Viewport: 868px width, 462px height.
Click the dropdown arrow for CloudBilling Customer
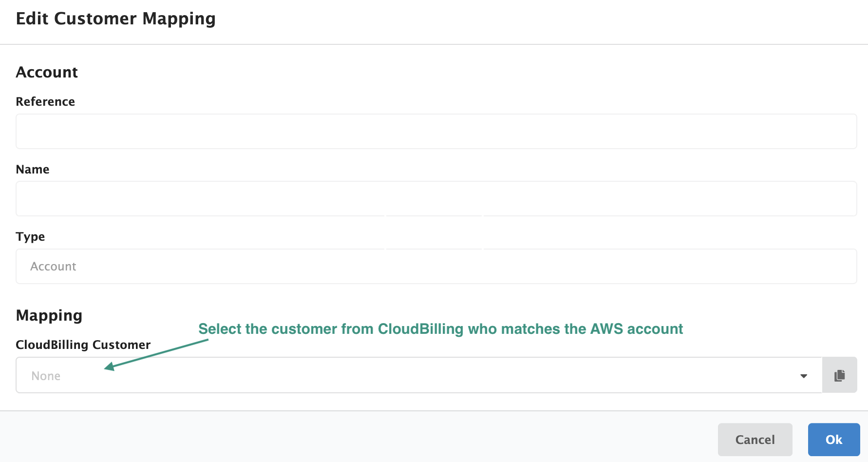803,375
